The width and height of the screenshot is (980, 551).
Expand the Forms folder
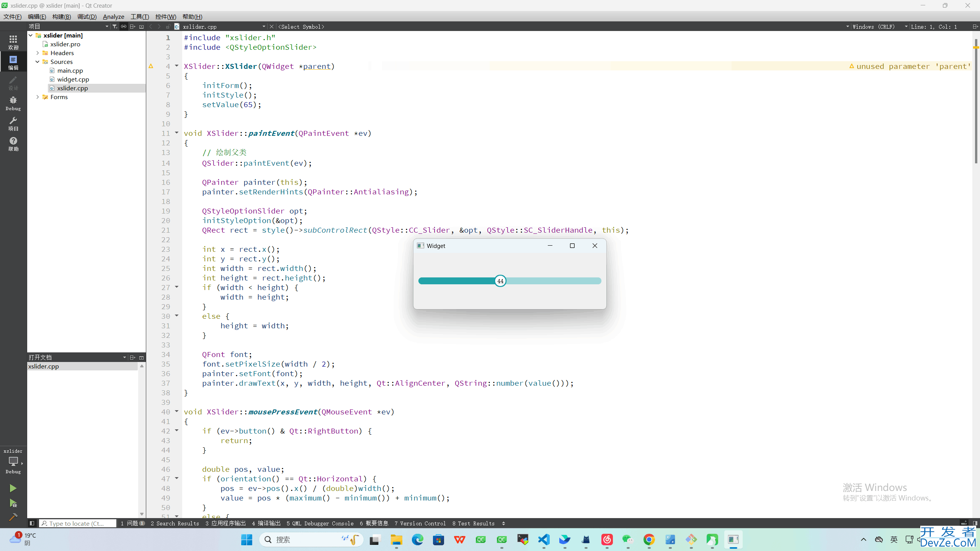pos(38,97)
